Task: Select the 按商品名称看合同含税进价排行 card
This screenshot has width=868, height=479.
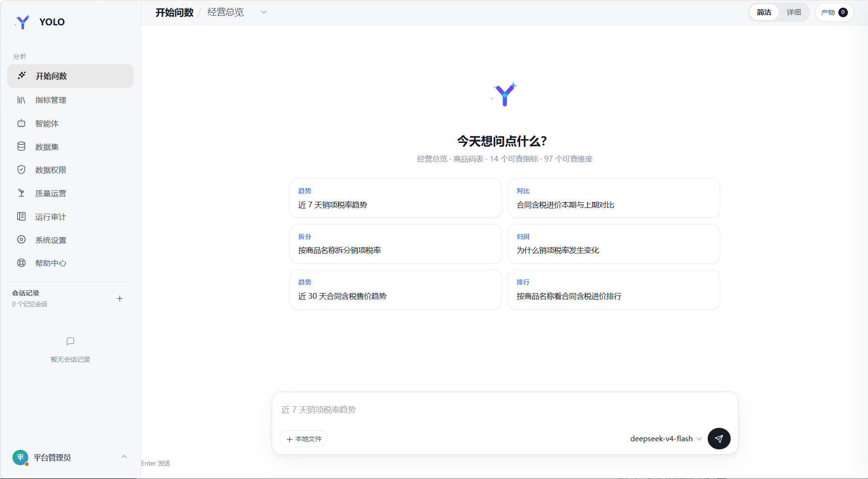Action: [x=614, y=290]
